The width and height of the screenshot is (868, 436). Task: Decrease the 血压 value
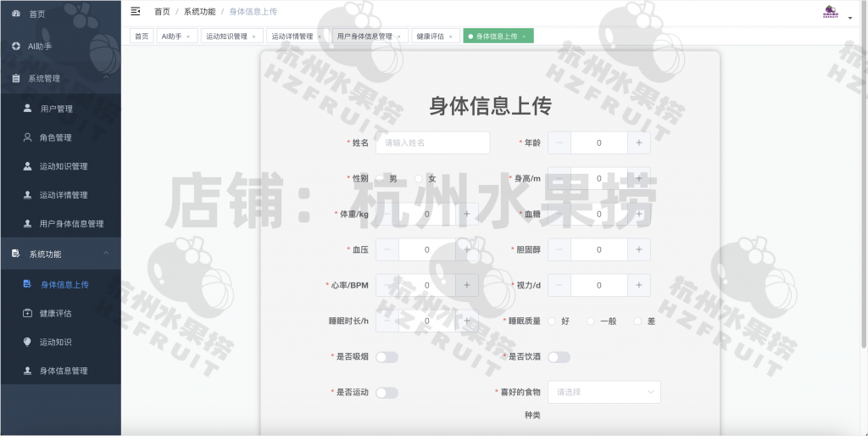(x=387, y=250)
